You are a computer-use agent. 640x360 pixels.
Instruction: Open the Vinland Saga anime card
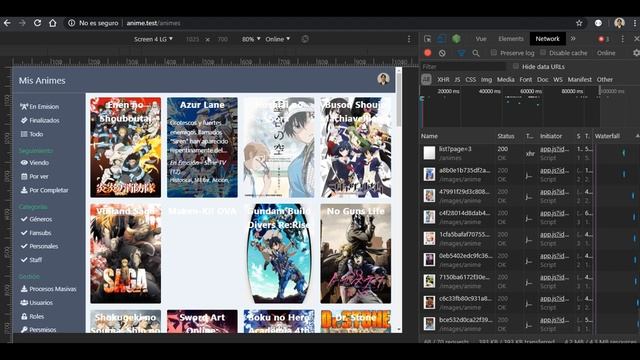[126, 253]
